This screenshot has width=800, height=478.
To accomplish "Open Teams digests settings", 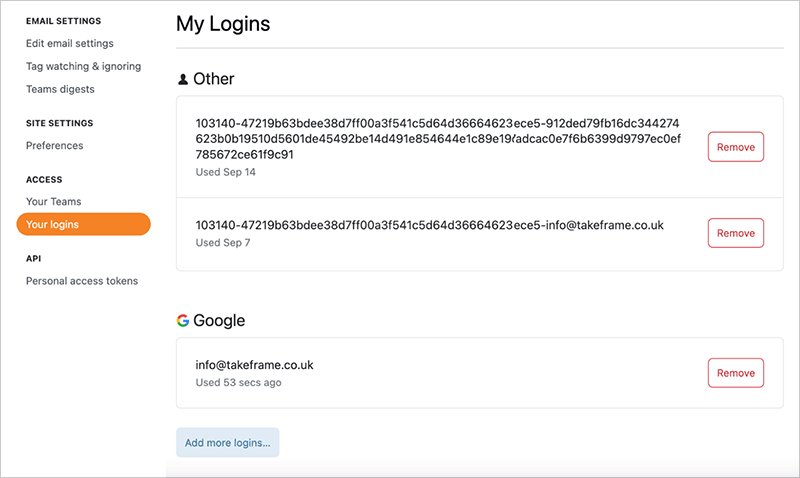I will [x=60, y=89].
